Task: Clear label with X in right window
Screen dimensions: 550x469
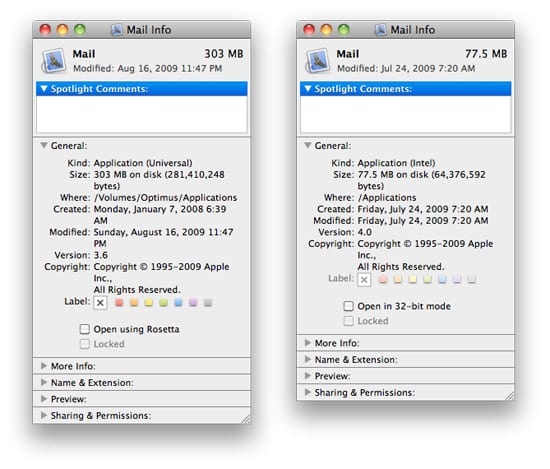Action: tap(364, 280)
